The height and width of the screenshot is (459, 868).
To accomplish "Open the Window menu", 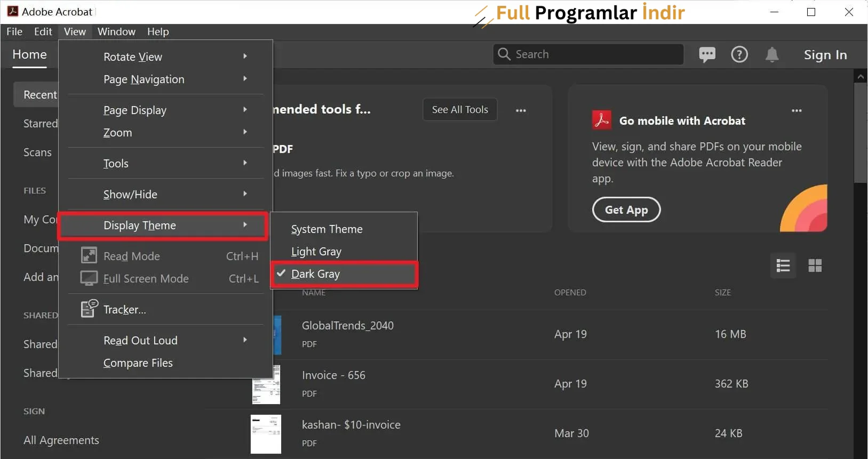I will (x=116, y=31).
